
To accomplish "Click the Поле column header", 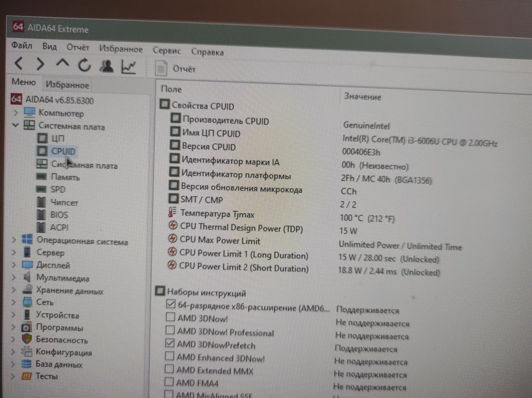I will pos(171,89).
